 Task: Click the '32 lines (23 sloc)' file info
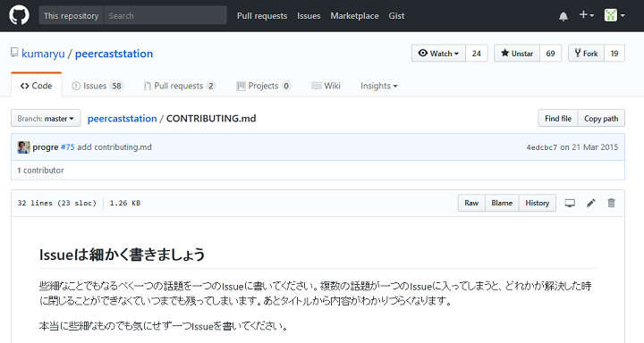tap(56, 203)
